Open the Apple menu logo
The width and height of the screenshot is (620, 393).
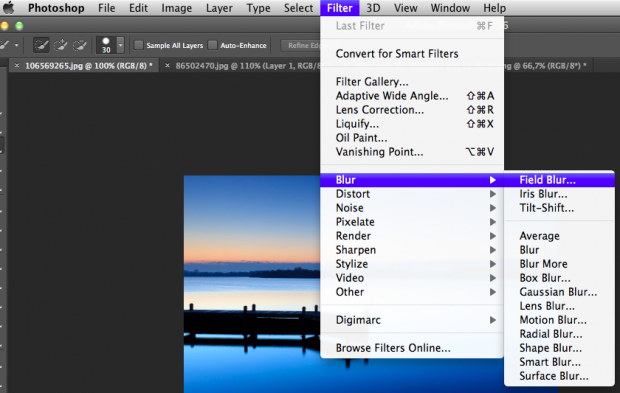point(9,8)
